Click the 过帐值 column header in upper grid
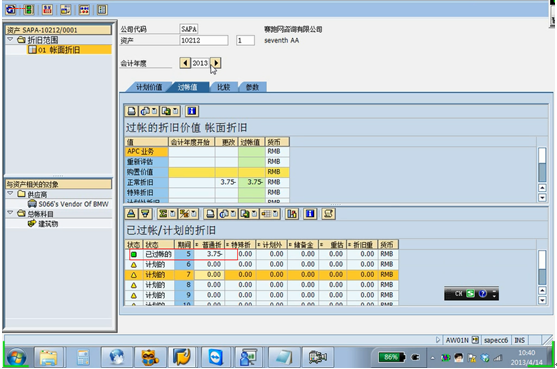Image resolution: width=557 pixels, height=369 pixels. (251, 142)
